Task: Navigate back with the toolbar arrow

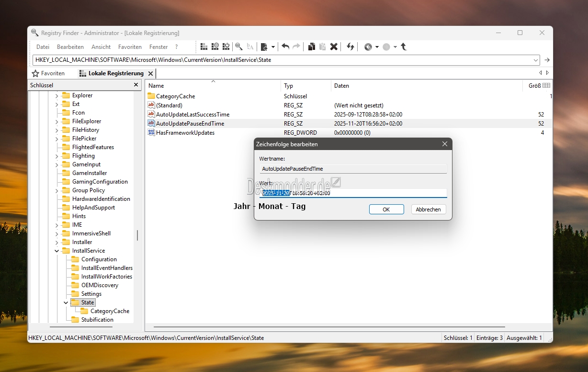Action: (x=368, y=47)
